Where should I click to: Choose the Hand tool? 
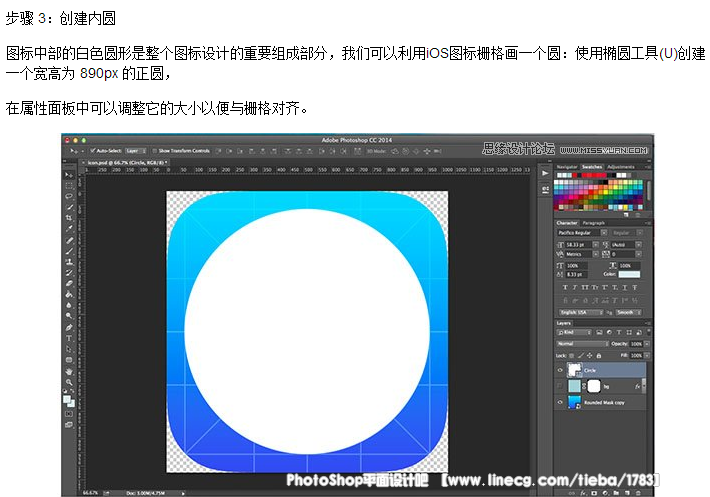pos(68,370)
